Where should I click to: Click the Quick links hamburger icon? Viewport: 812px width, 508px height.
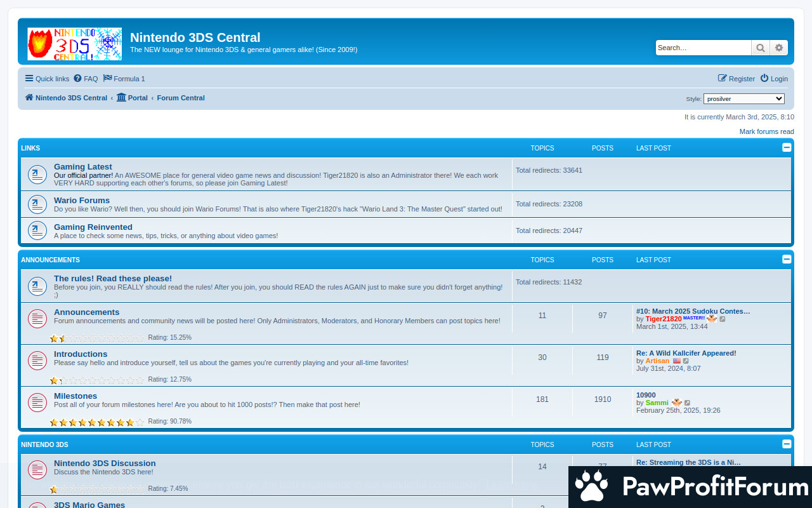tap(29, 79)
